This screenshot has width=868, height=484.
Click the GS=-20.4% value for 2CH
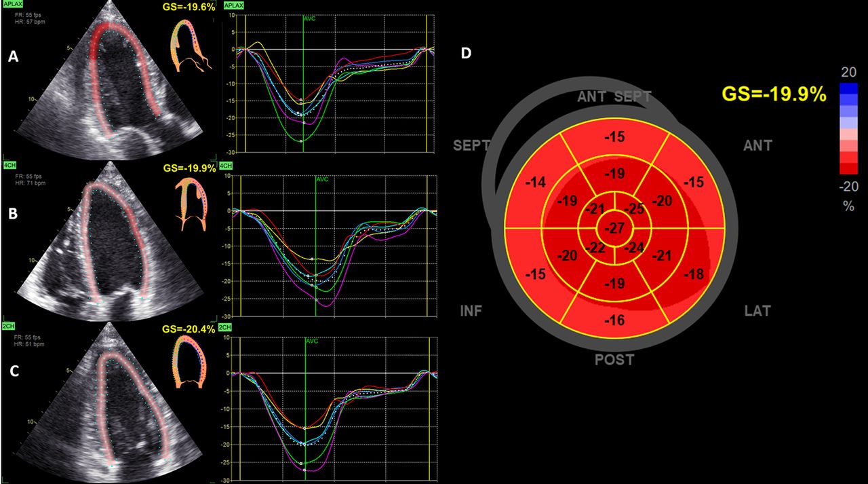point(191,329)
